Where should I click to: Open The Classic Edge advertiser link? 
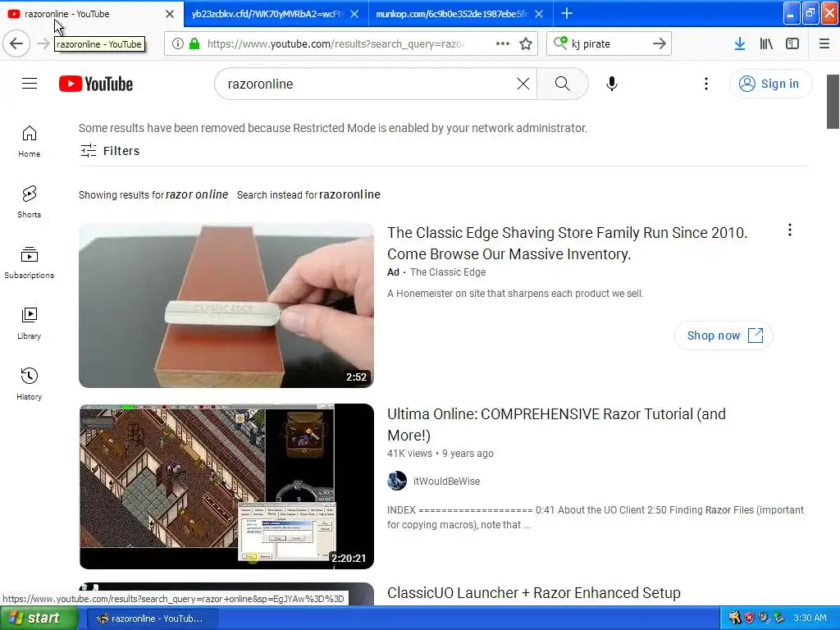[x=448, y=272]
